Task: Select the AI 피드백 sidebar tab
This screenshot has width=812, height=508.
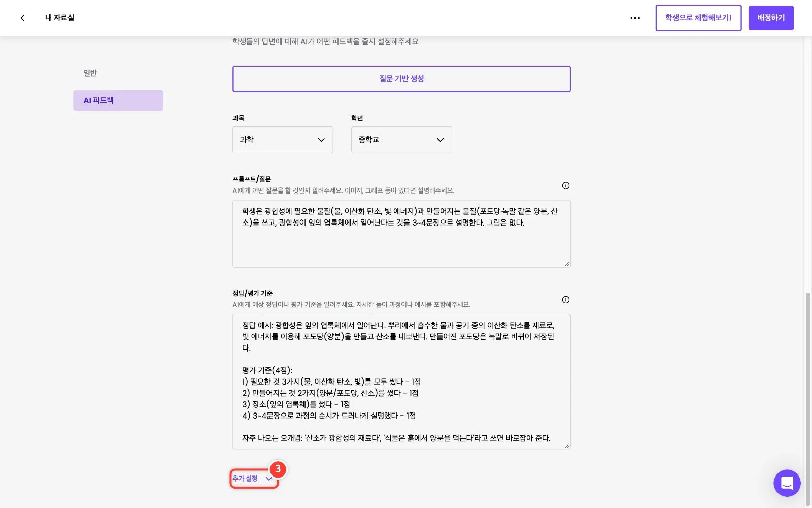Action: [x=118, y=101]
